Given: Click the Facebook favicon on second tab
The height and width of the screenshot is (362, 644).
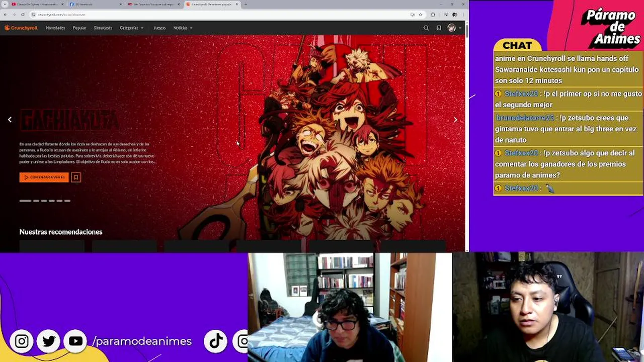Looking at the screenshot, I should click(x=72, y=5).
